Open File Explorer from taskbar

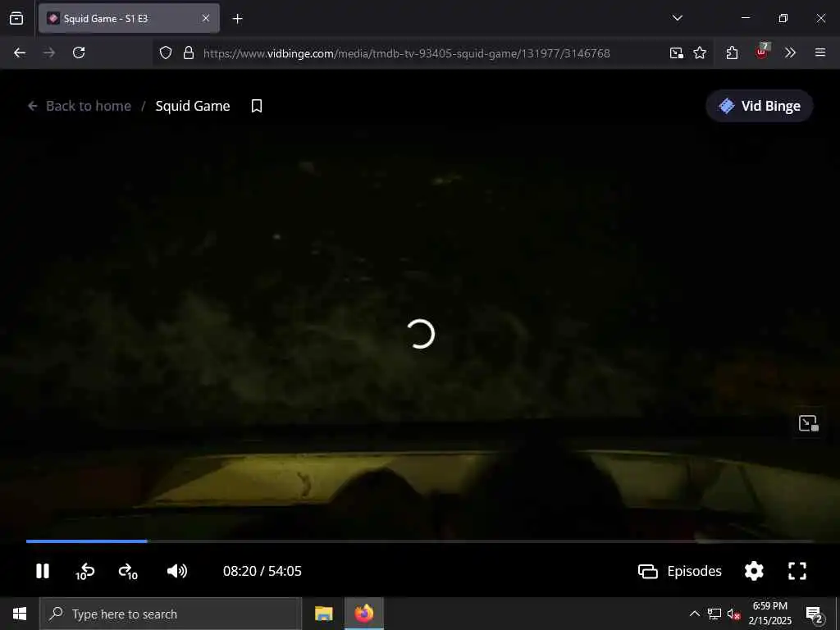[323, 614]
